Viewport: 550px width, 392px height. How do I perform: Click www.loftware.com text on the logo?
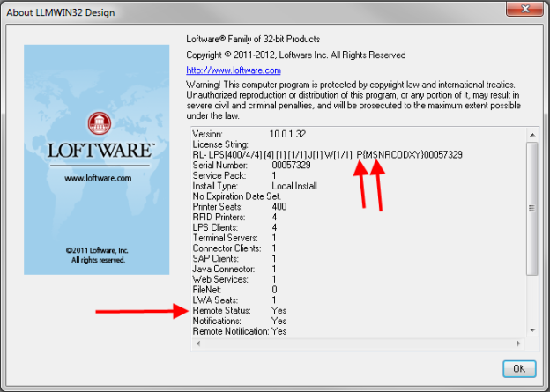point(98,178)
